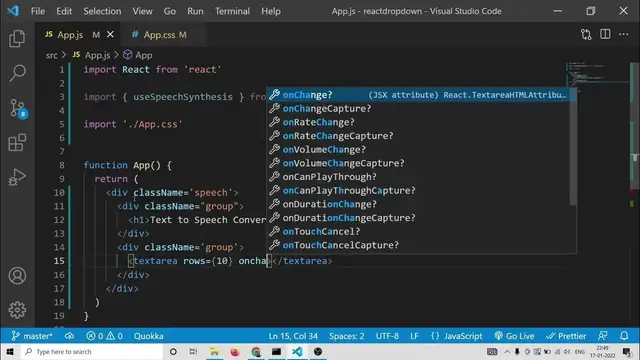Change encoding via UTF-8
The width and height of the screenshot is (640, 360).
coord(387,336)
